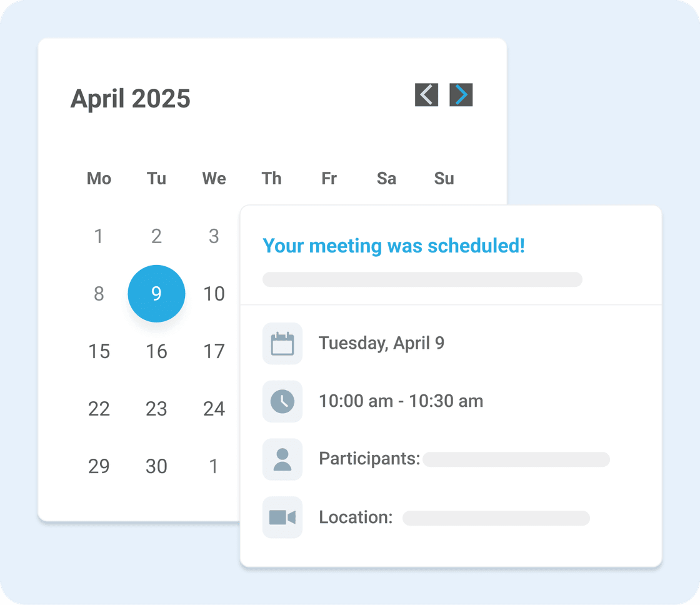The height and width of the screenshot is (605, 700).
Task: Click the person icon beside Participants
Action: tap(282, 459)
